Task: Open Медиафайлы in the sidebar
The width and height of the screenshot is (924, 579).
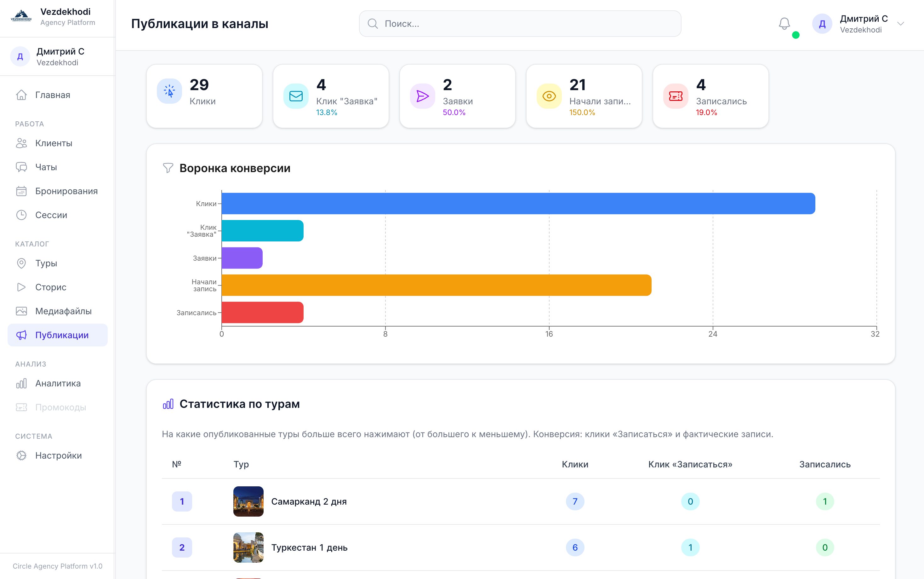Action: pyautogui.click(x=57, y=311)
